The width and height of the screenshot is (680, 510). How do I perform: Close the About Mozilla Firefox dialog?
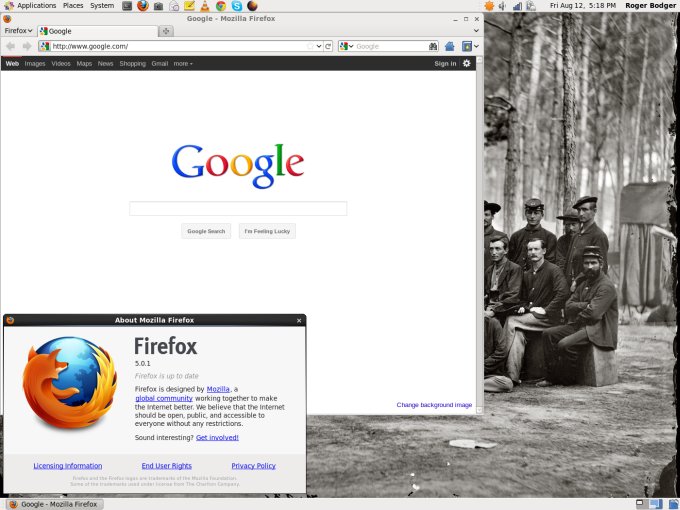299,320
